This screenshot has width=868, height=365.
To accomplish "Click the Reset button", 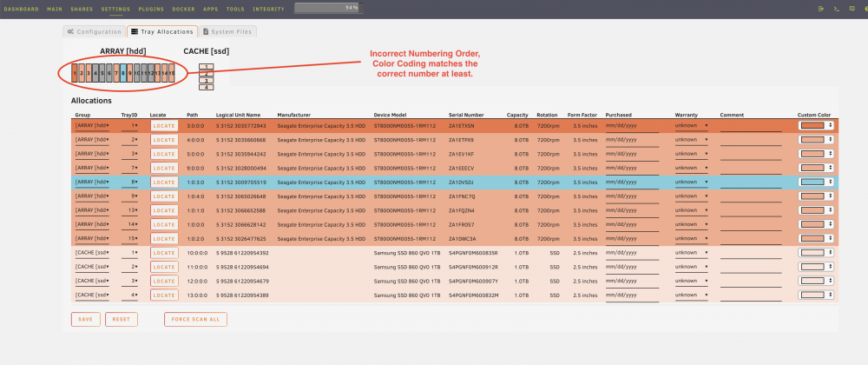I will pos(122,320).
